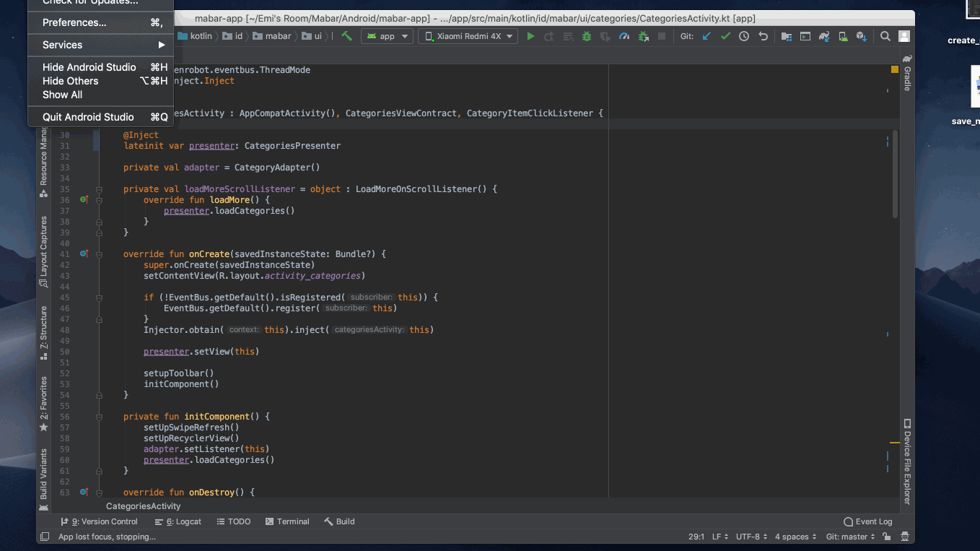Click the override gutter icon on line 41
The width and height of the screenshot is (980, 551).
pos(84,253)
